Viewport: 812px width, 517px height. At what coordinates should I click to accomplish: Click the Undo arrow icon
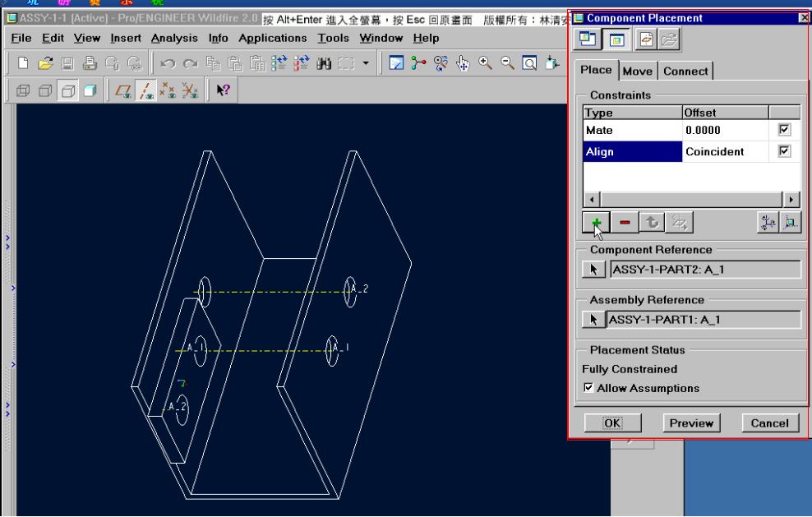[x=168, y=63]
